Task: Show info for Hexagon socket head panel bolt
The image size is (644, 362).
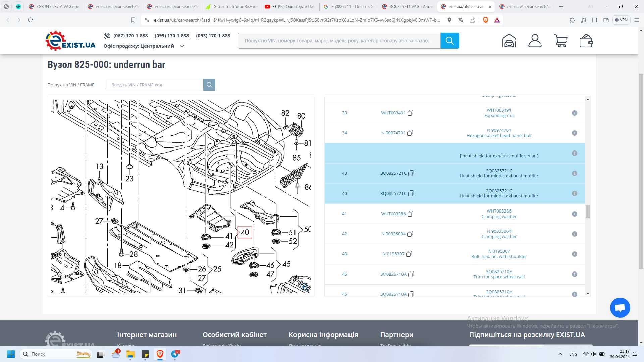Action: click(575, 133)
